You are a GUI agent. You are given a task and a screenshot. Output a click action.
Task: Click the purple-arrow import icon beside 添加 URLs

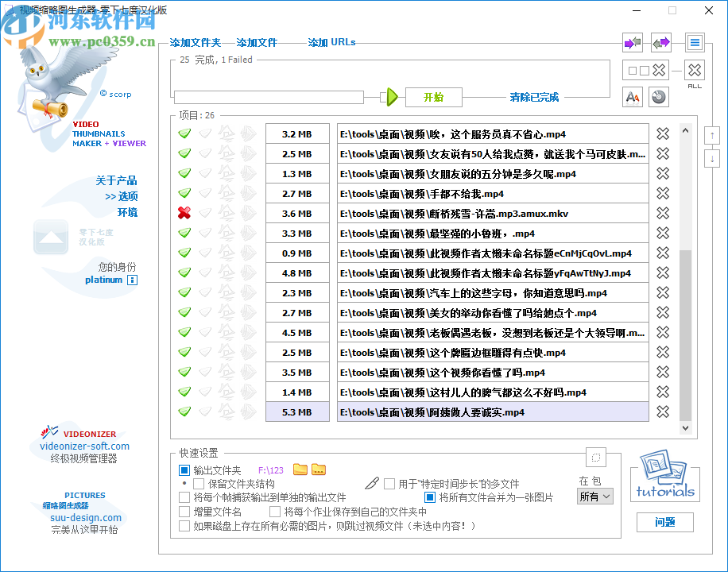pos(632,42)
